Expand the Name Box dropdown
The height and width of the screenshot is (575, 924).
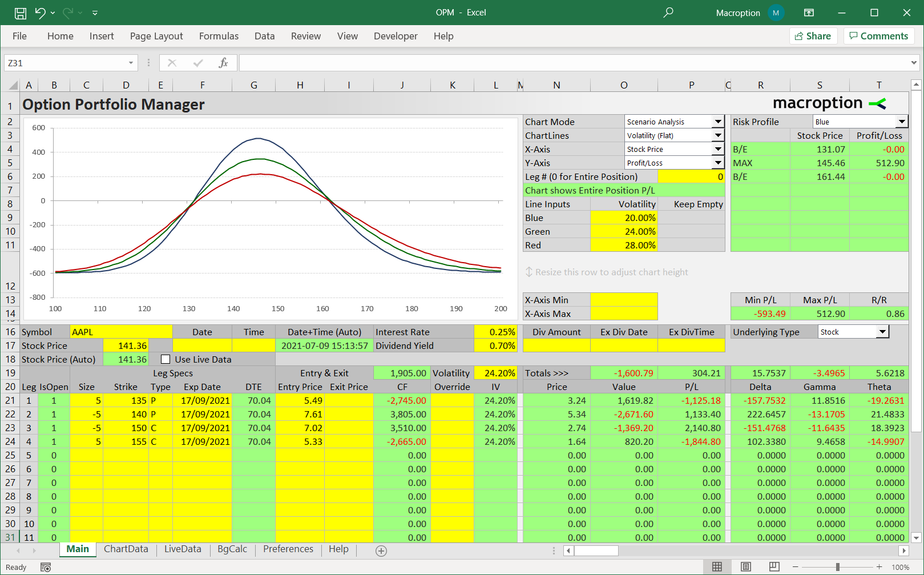[131, 63]
